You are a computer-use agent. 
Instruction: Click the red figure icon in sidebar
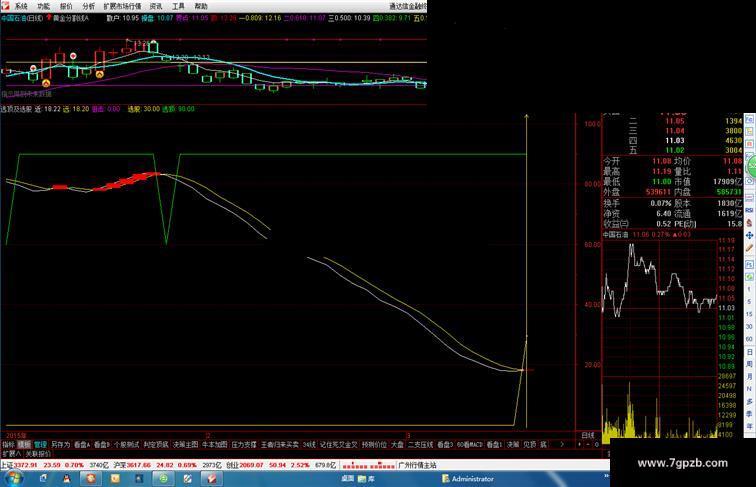point(749,223)
